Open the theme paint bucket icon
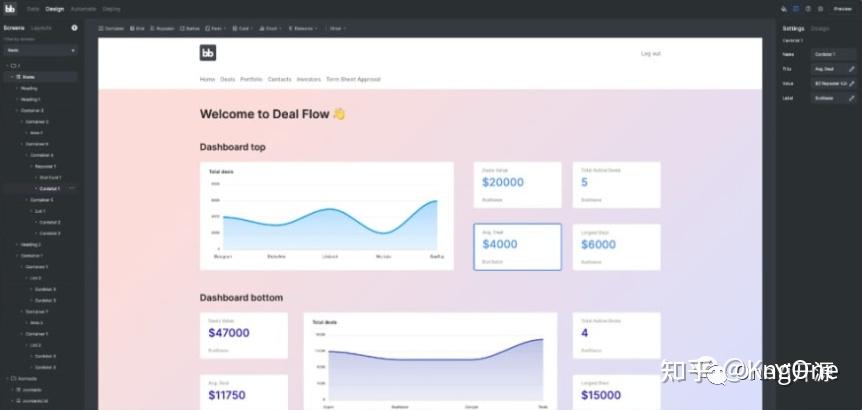Screen dimensions: 862x410 (784, 9)
